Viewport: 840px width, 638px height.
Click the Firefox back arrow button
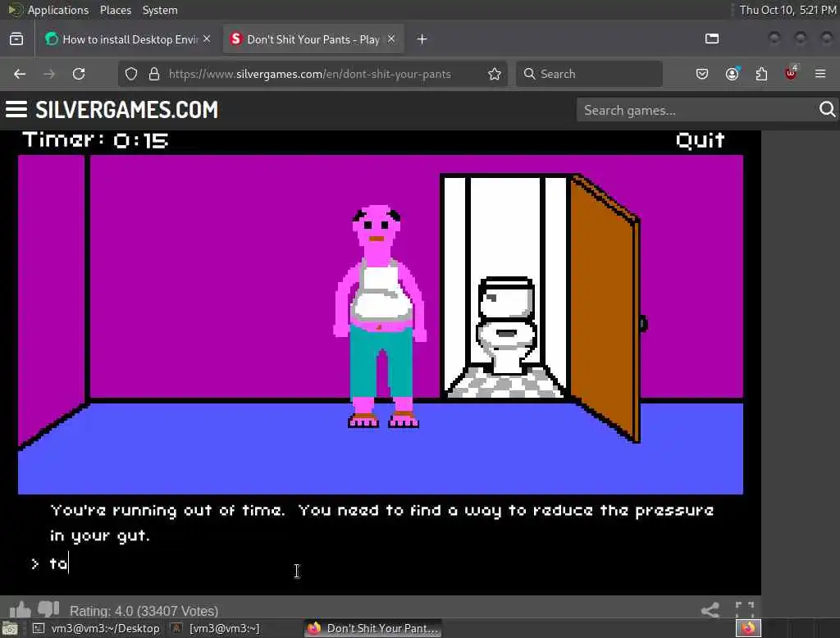[20, 74]
